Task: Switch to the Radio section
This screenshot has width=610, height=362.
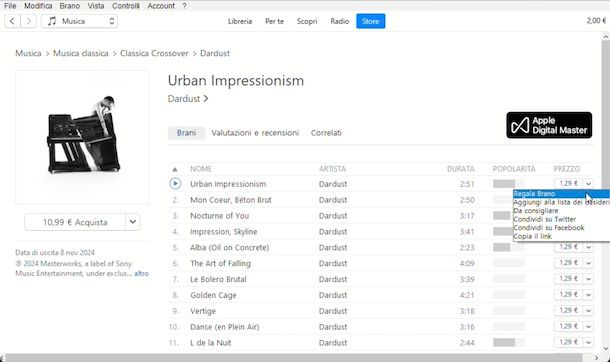Action: point(340,21)
